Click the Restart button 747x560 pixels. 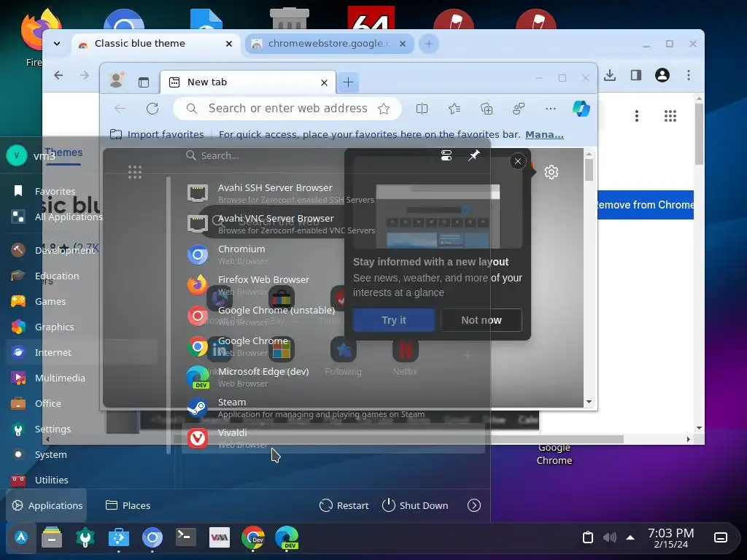pyautogui.click(x=344, y=505)
